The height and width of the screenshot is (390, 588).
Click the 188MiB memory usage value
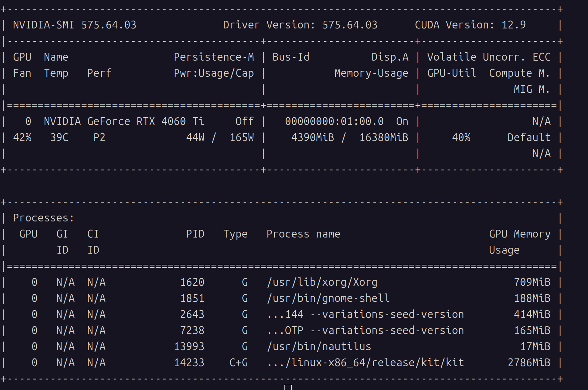pos(532,298)
